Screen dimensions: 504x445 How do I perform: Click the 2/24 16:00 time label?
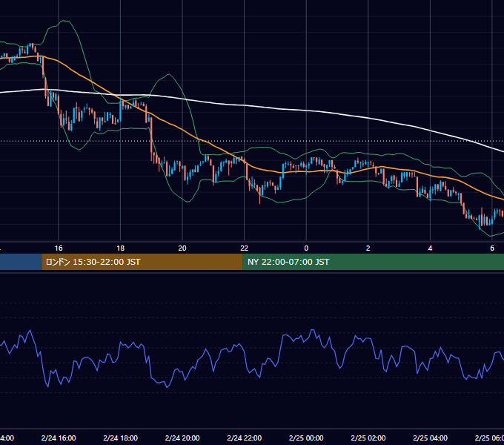[59, 438]
